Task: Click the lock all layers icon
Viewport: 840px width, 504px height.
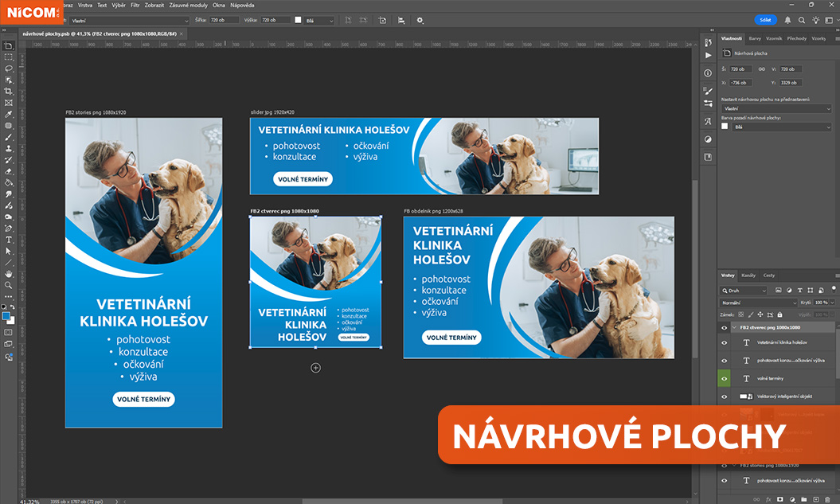Action: pyautogui.click(x=781, y=315)
